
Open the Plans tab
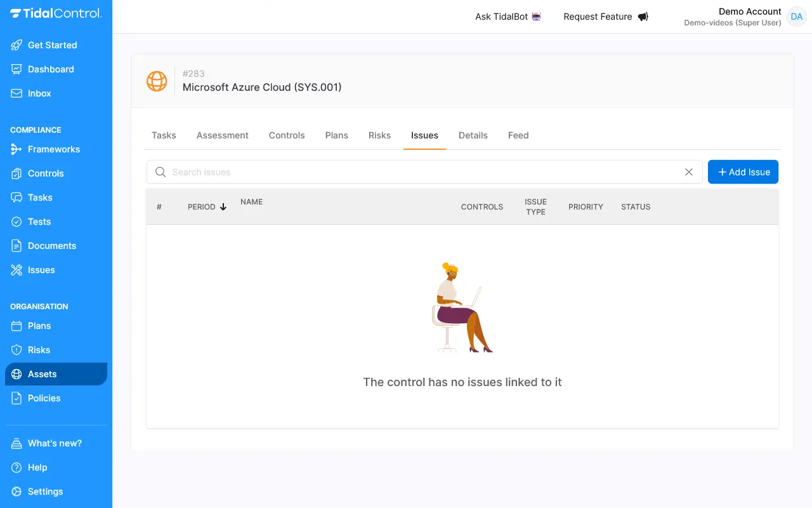[337, 135]
